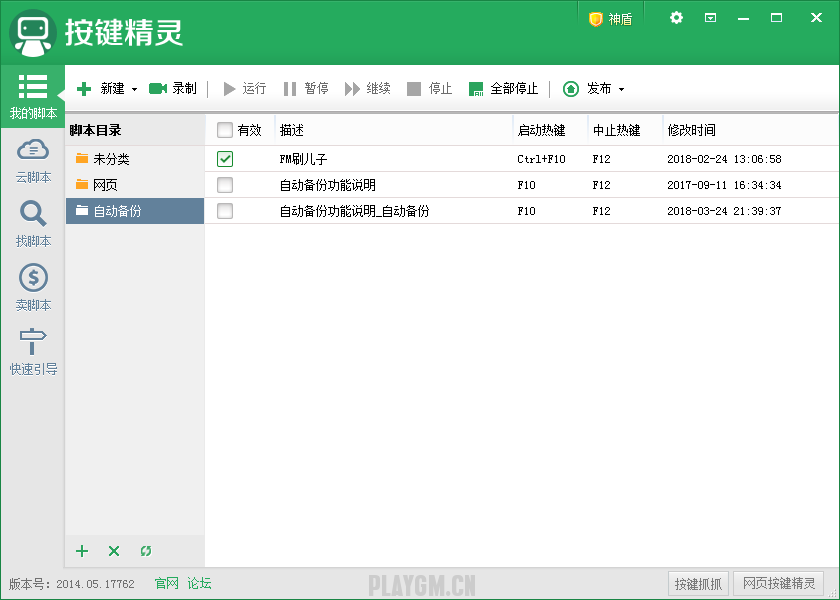The height and width of the screenshot is (600, 840).
Task: Open the title bar dropdown menu icon
Action: click(x=710, y=18)
